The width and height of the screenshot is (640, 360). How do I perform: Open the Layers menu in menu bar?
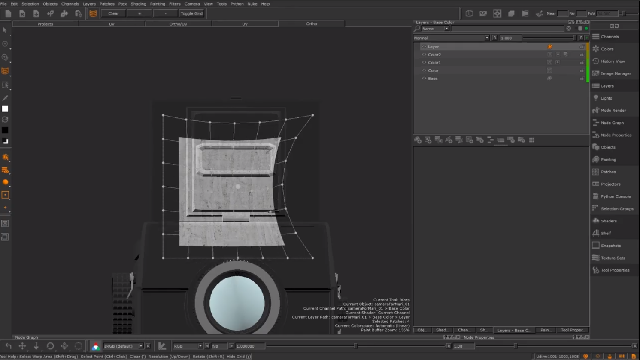point(89,4)
